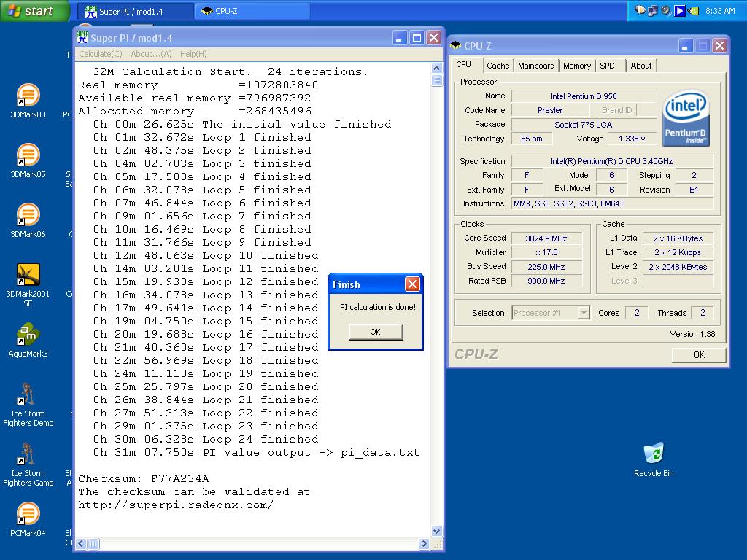
Task: Switch to the Cache tab in CPU-Z
Action: pos(498,66)
